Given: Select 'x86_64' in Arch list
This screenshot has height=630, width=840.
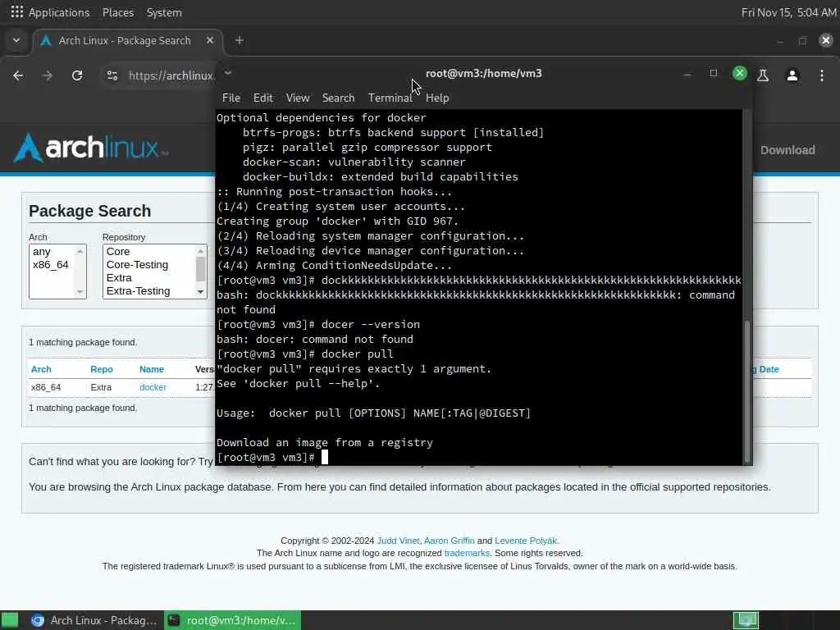Looking at the screenshot, I should [51, 265].
